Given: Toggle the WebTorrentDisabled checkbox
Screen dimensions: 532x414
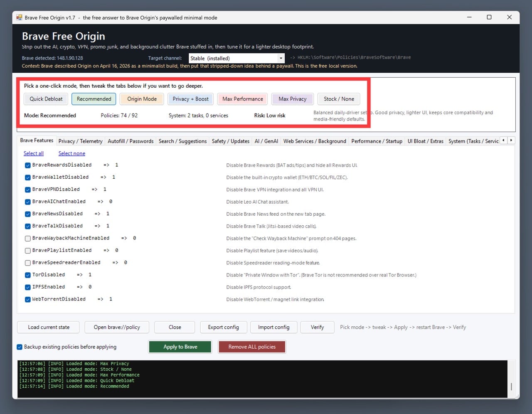Looking at the screenshot, I should tap(27, 299).
